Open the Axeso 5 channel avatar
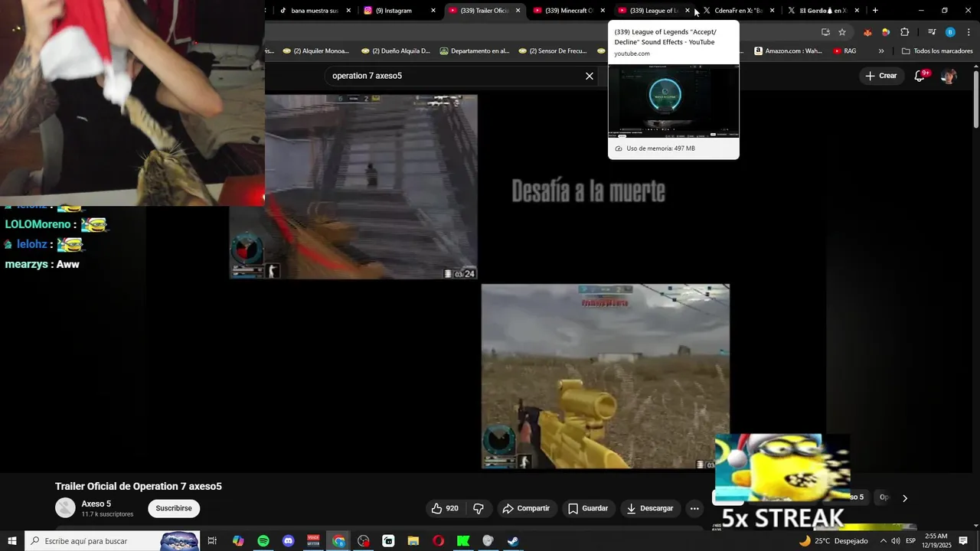The height and width of the screenshot is (551, 980). (x=65, y=507)
